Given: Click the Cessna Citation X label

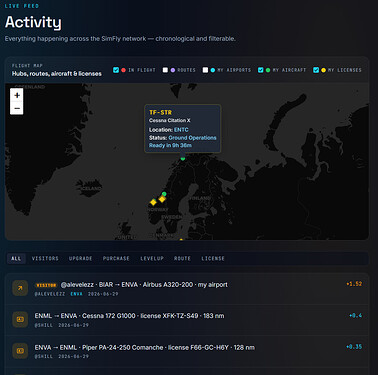Looking at the screenshot, I should [x=170, y=120].
